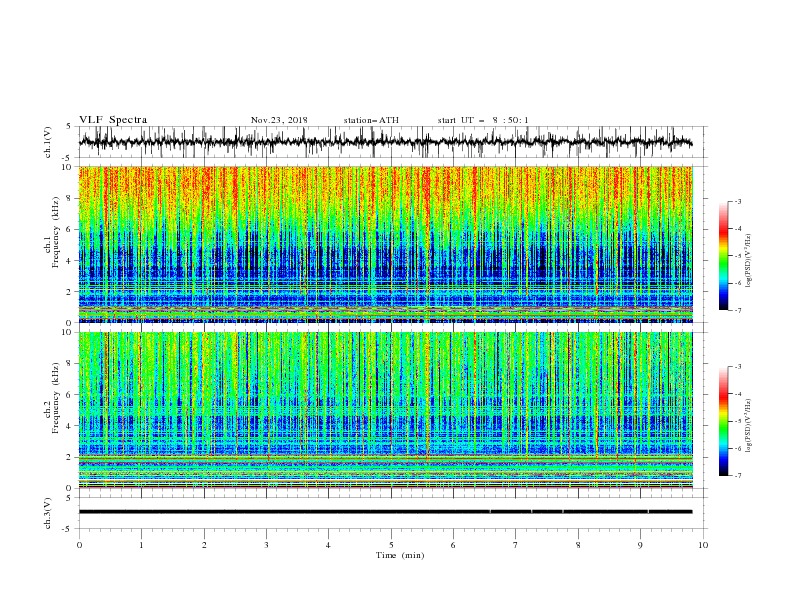Click time axis tick label "7"
The height and width of the screenshot is (612, 792).
[x=516, y=545]
